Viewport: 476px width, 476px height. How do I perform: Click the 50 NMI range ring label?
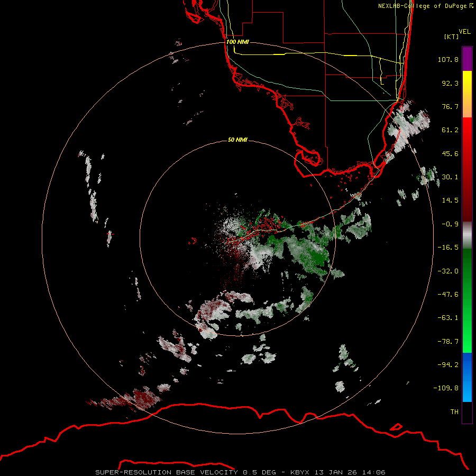(x=237, y=140)
